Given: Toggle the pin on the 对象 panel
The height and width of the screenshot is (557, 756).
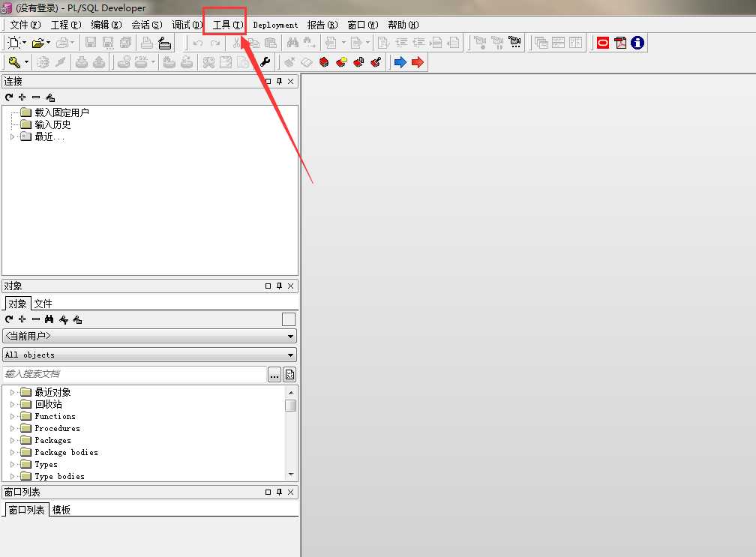Looking at the screenshot, I should coord(279,286).
